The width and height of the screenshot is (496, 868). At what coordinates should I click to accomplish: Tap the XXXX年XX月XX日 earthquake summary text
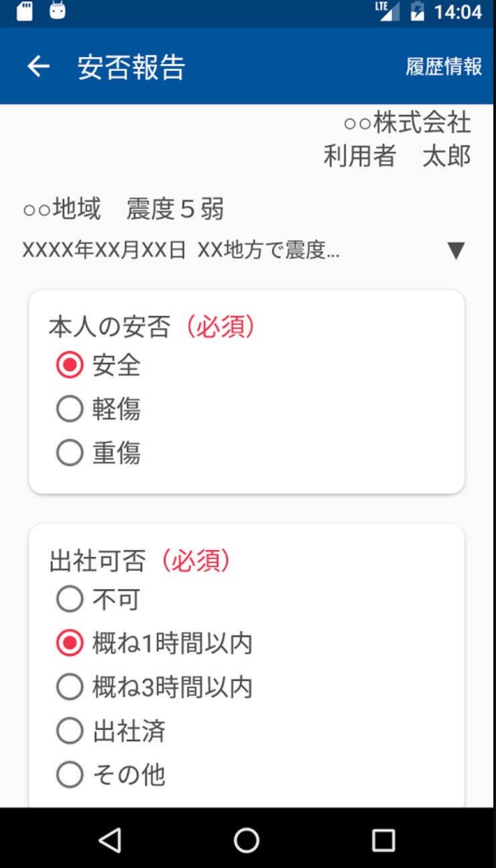181,251
